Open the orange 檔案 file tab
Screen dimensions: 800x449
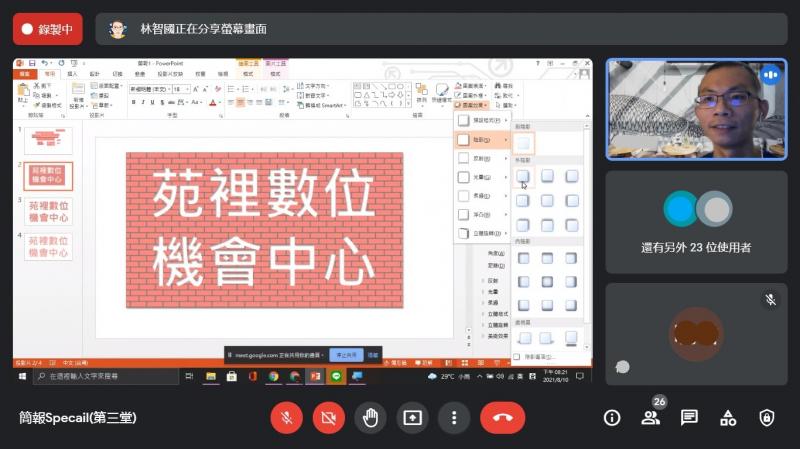pos(24,74)
